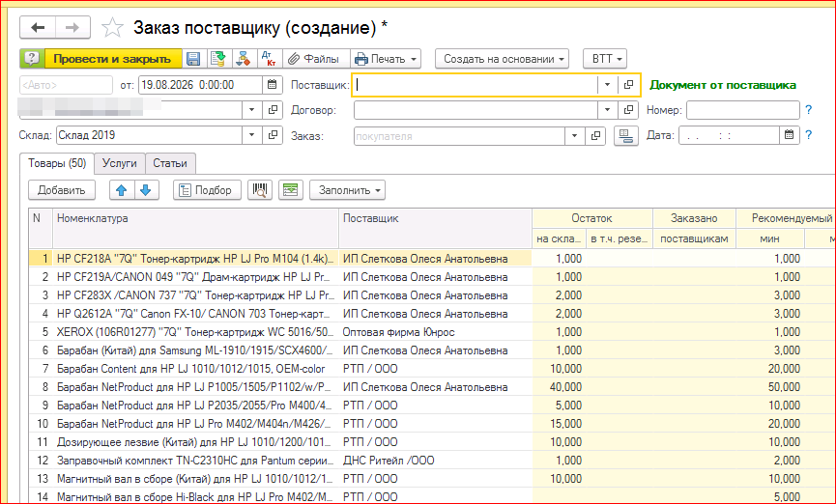Select row 12 Заправочный комплект TN-C2310HC
The width and height of the screenshot is (836, 504).
point(195,461)
